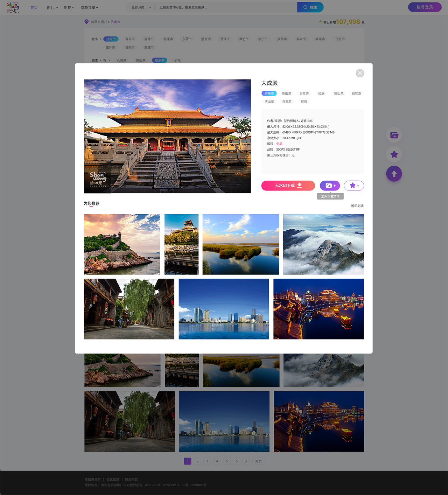Expand the 城市 filter arrow
The height and width of the screenshot is (495, 448).
100,39
